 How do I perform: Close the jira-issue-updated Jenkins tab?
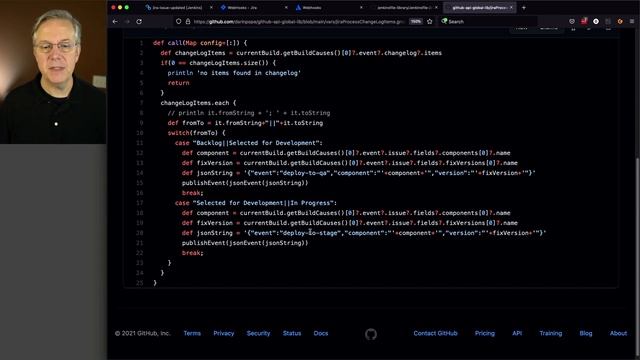211,7
